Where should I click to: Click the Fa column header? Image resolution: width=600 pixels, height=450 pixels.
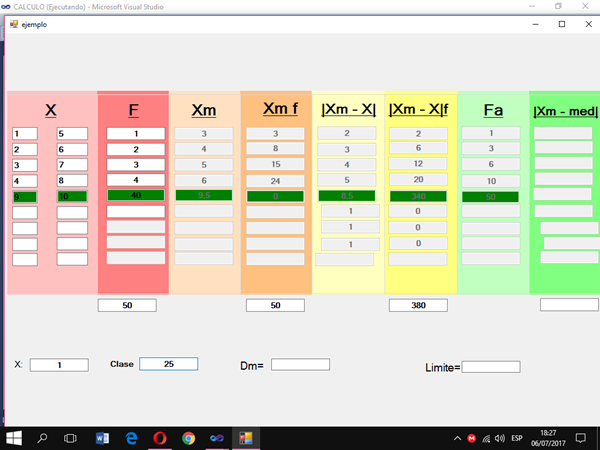(493, 111)
